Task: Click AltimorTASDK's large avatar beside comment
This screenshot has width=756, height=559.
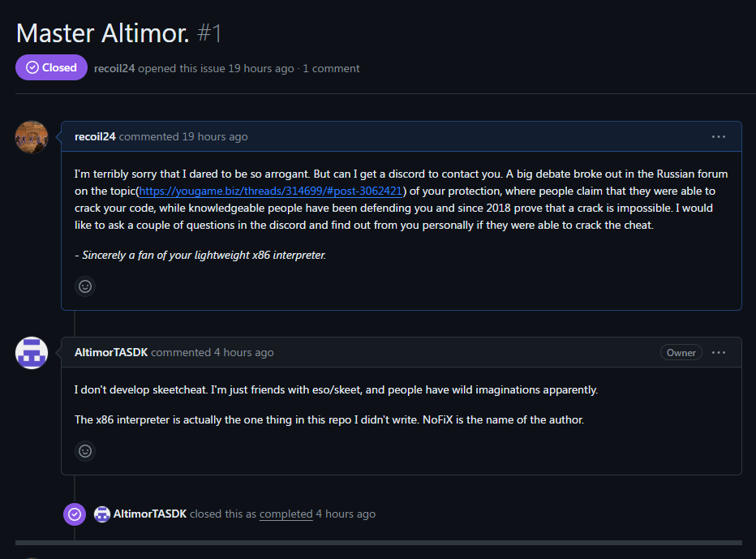Action: [32, 353]
